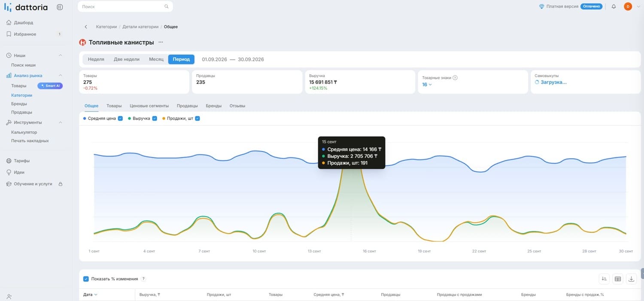Expand the account dropdown arrow
Screen dimensions: 644x301
coord(638,6)
